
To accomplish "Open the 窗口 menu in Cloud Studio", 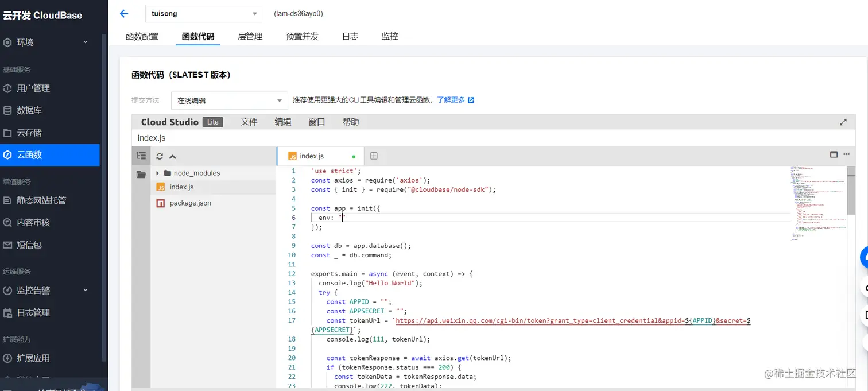I will click(x=317, y=122).
